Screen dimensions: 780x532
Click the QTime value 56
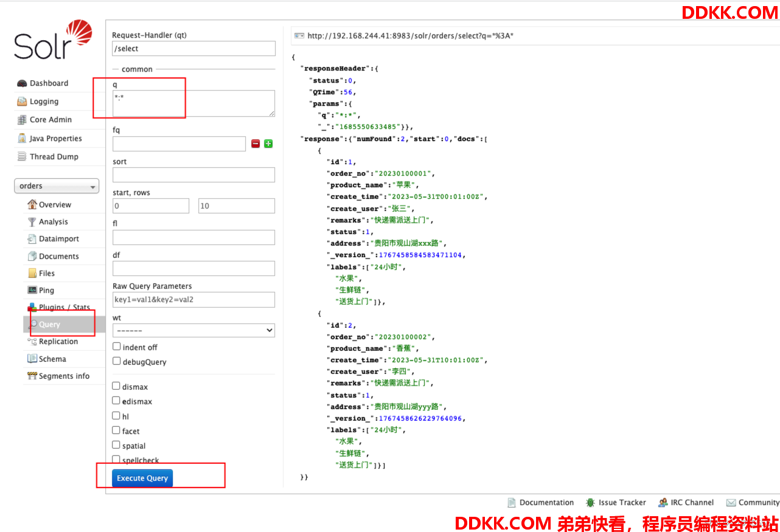(x=348, y=92)
